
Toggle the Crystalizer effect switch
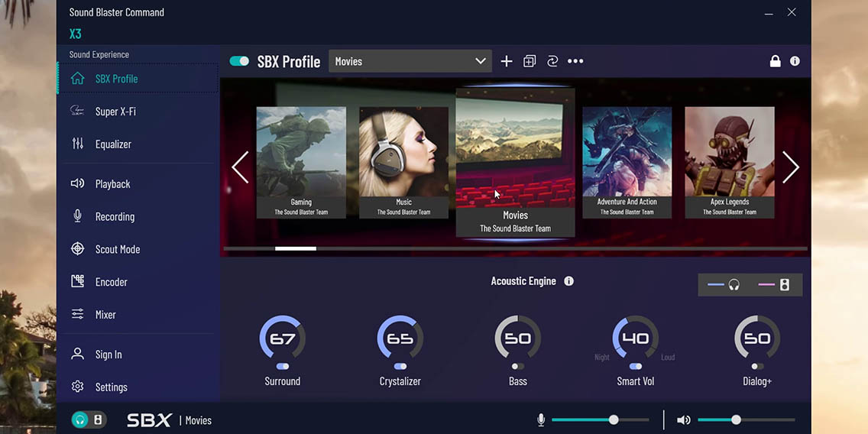point(400,367)
